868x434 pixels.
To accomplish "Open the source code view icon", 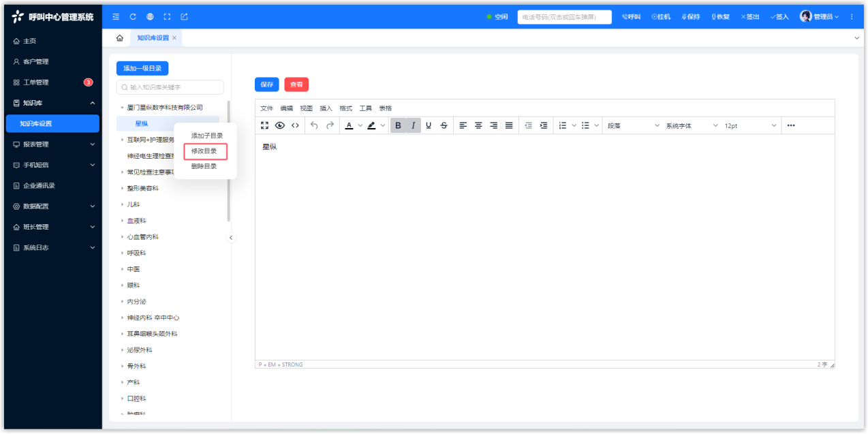I will [x=295, y=125].
